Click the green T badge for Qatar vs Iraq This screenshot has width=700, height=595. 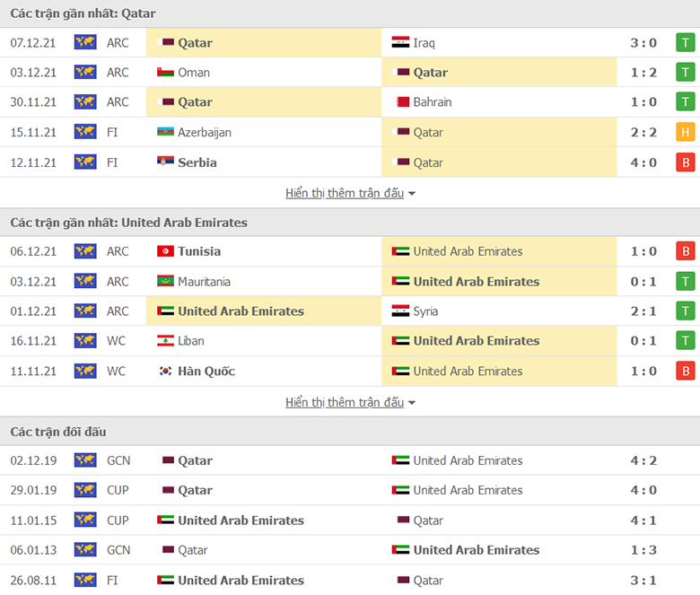[x=686, y=43]
